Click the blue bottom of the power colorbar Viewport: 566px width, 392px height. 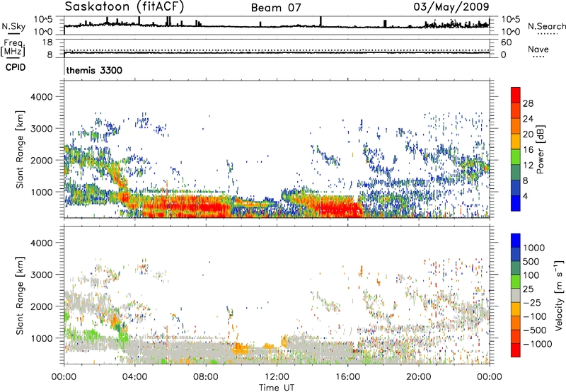pos(516,204)
